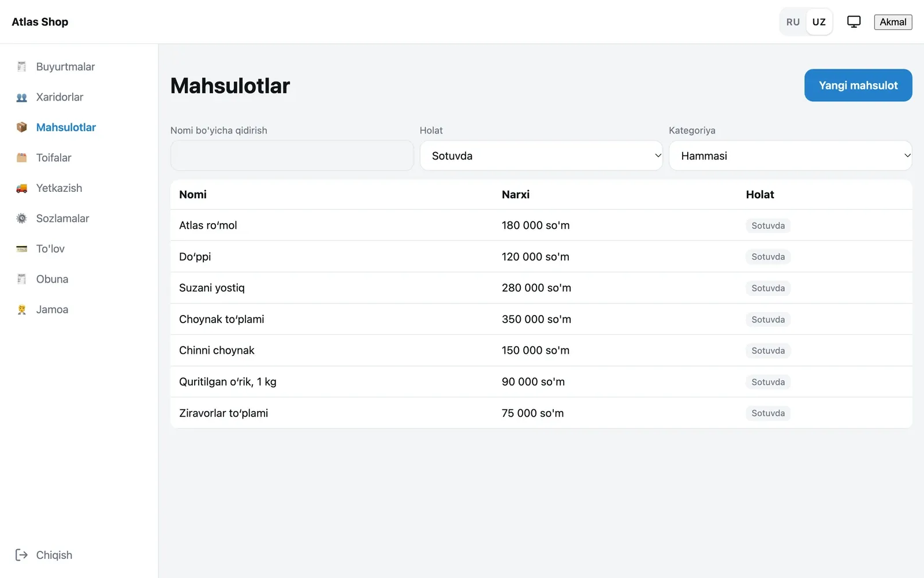This screenshot has width=924, height=578.
Task: Open Sozlamalar via its gear icon
Action: click(21, 218)
